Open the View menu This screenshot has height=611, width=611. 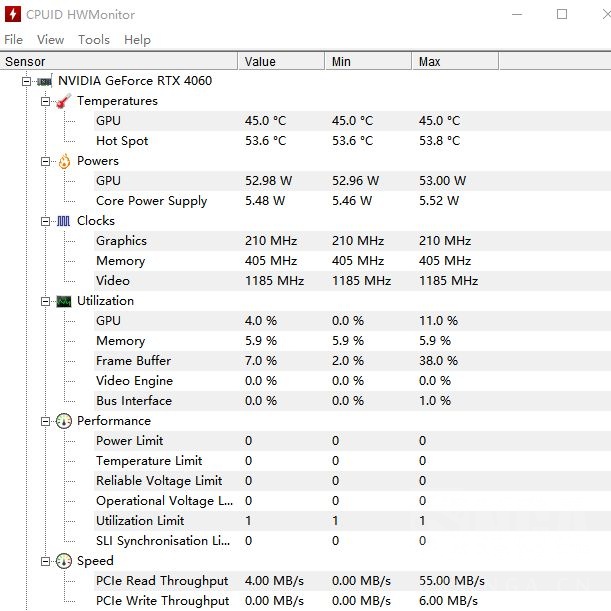tap(50, 40)
